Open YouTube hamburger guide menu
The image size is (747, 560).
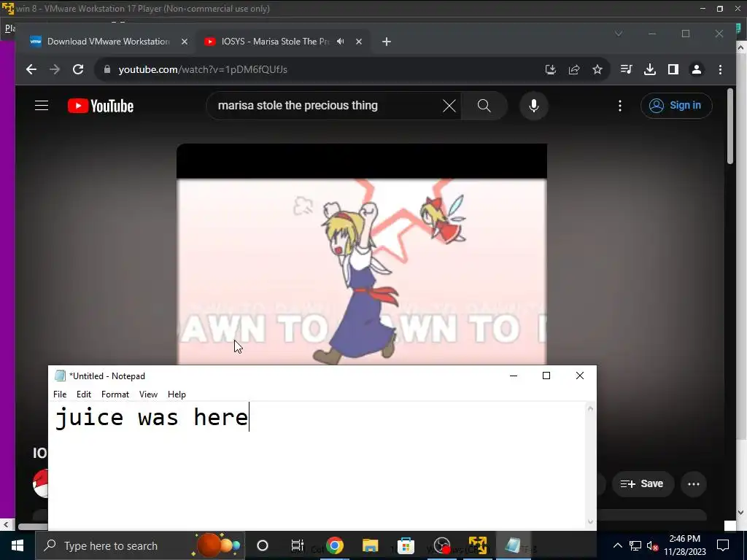(x=42, y=106)
